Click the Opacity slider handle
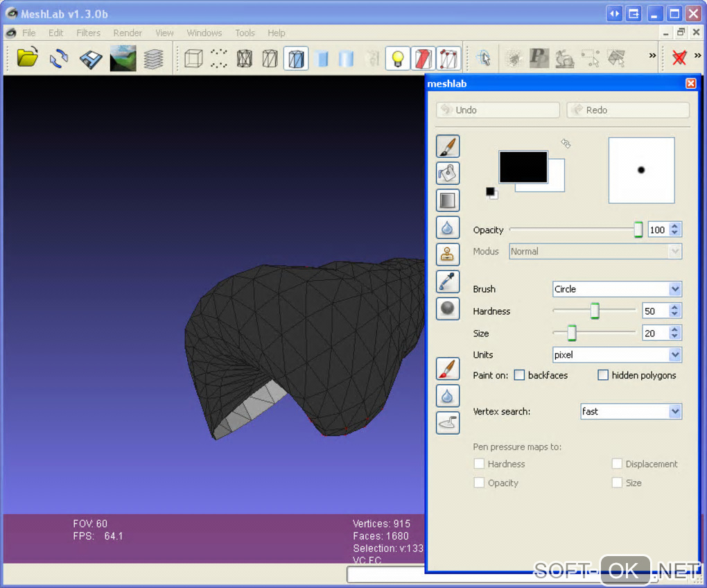The image size is (707, 588). tap(638, 230)
